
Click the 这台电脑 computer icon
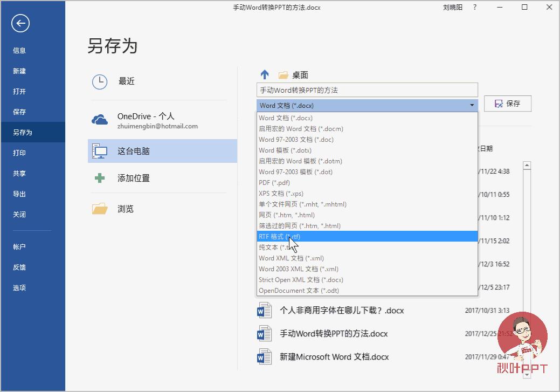[x=100, y=152]
